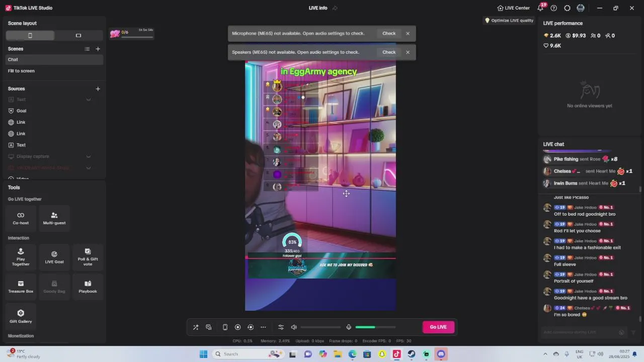
Task: Open the help question mark icon
Action: click(x=554, y=8)
